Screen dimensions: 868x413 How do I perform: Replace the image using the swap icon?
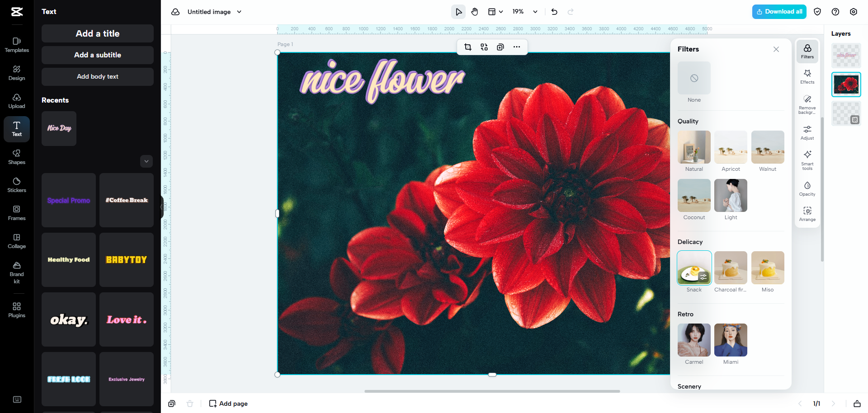click(484, 47)
